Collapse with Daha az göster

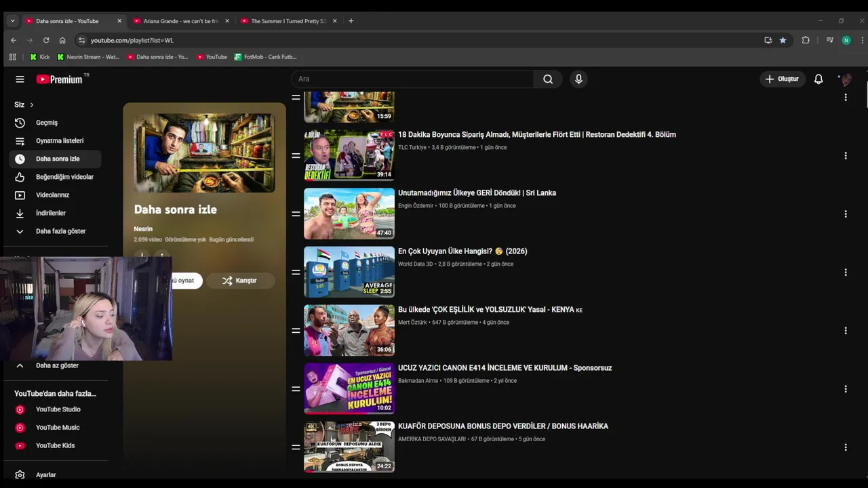point(56,365)
